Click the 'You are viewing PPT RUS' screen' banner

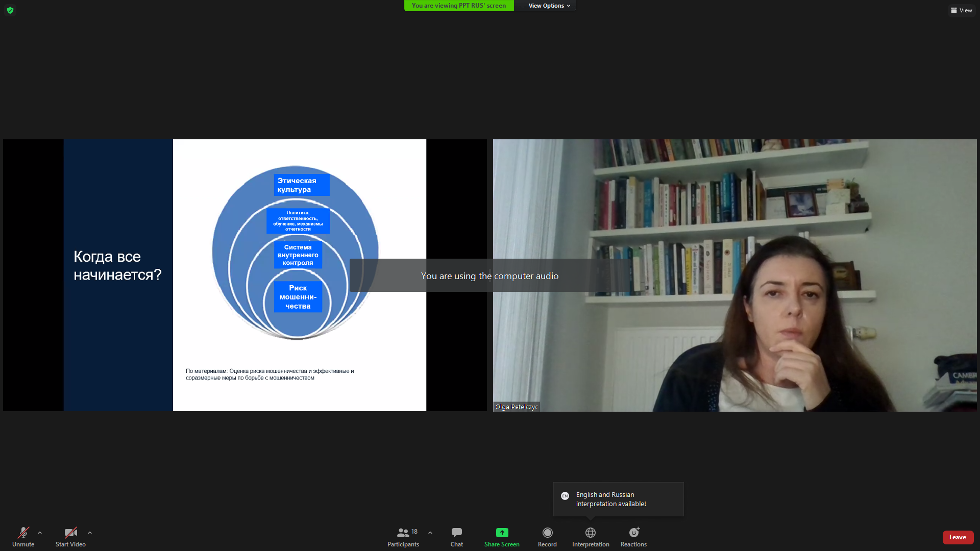(458, 6)
